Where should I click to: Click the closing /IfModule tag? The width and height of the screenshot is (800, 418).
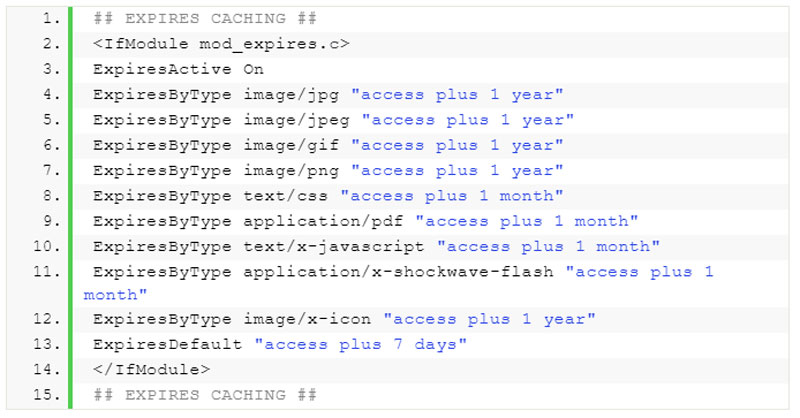[151, 370]
